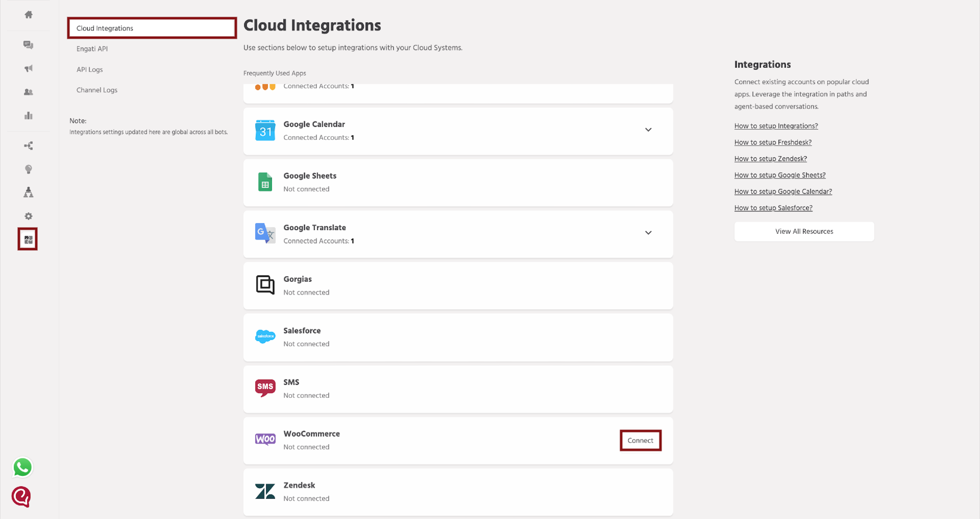The height and width of the screenshot is (519, 980).
Task: Launch WhatsApp via the green icon
Action: [x=22, y=467]
